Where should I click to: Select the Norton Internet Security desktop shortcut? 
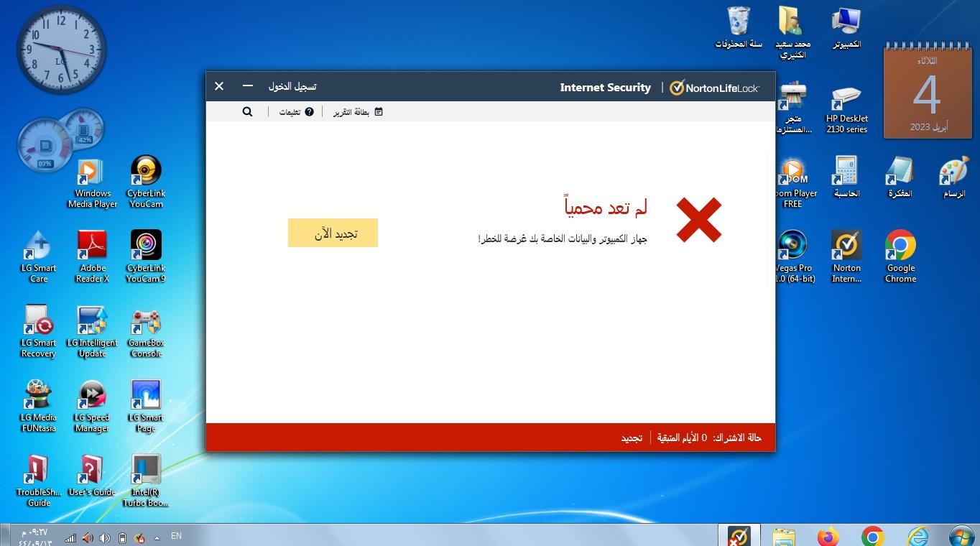click(846, 256)
